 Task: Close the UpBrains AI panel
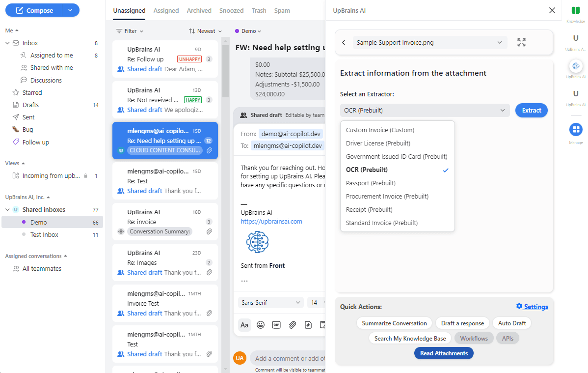pyautogui.click(x=552, y=10)
